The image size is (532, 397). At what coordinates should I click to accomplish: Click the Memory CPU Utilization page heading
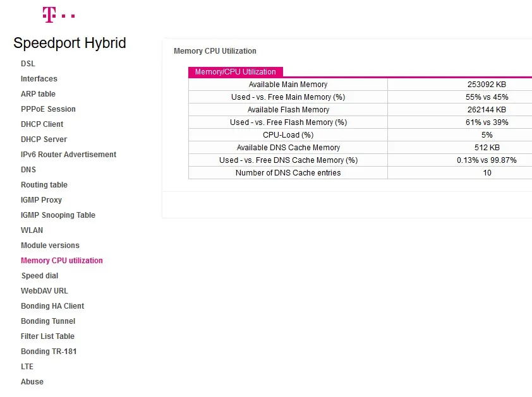[x=215, y=51]
